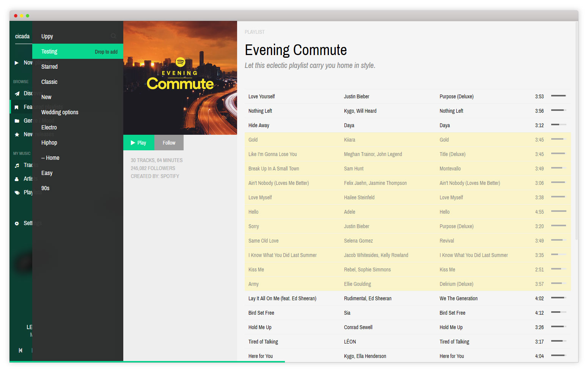The height and width of the screenshot is (372, 588).
Task: Open artist Adele
Action: (x=350, y=212)
